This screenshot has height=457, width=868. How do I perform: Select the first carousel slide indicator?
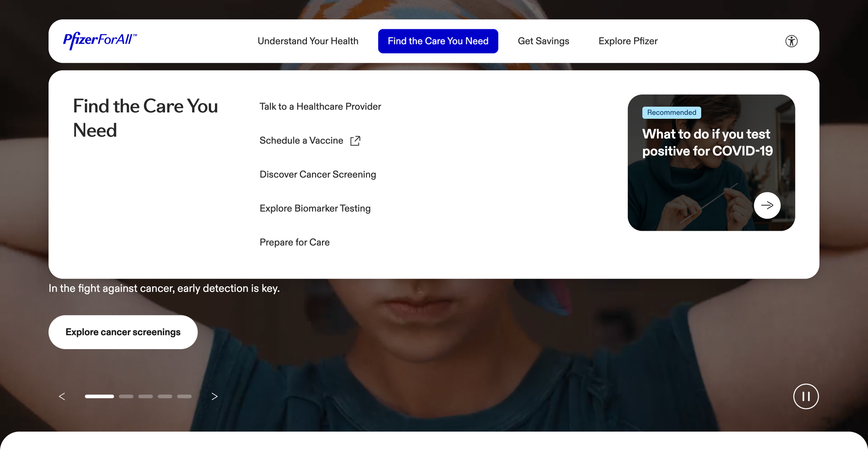coord(99,396)
